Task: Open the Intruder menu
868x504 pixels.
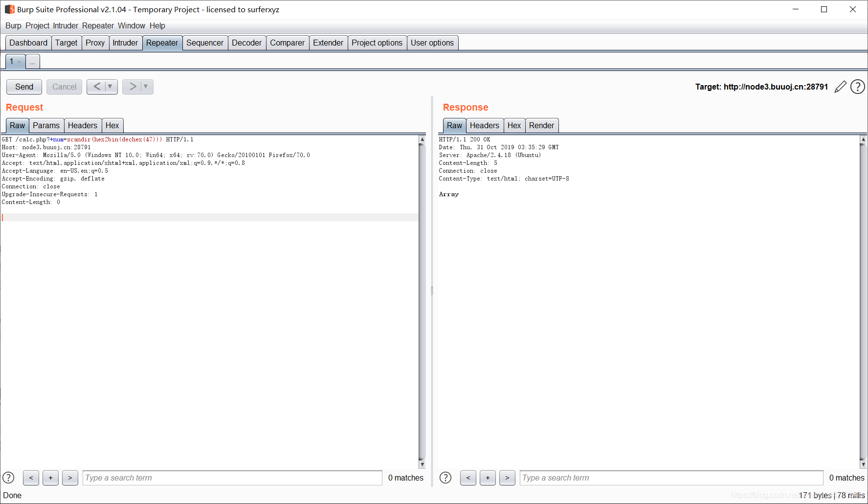Action: (66, 25)
